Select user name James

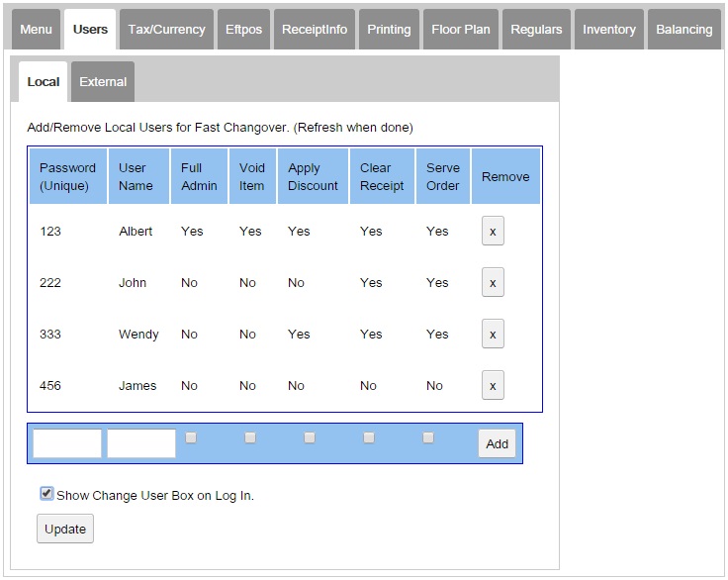137,386
